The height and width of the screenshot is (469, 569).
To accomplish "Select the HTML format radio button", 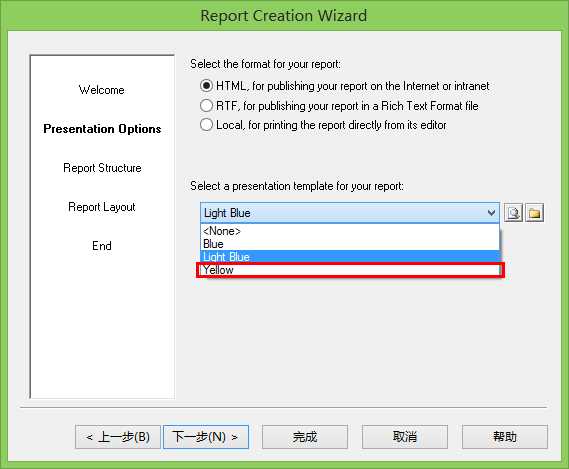I will 206,86.
